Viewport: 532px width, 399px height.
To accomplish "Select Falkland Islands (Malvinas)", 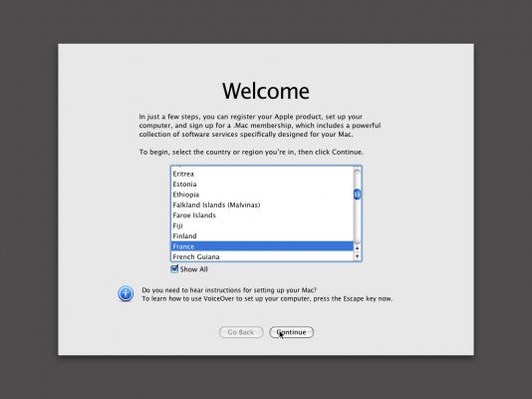I will pyautogui.click(x=262, y=204).
